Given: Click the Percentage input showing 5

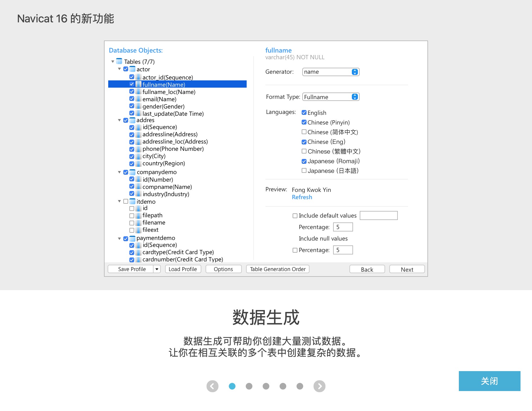Looking at the screenshot, I should (342, 227).
